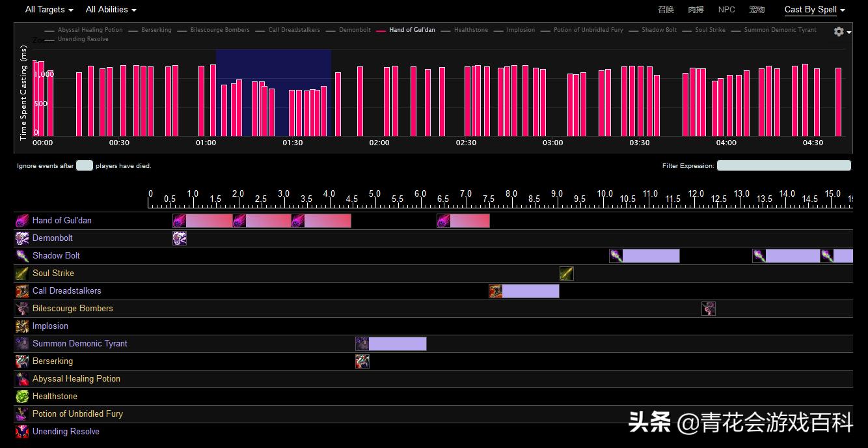Toggle Unending Resolve in the chart legend

click(x=83, y=38)
